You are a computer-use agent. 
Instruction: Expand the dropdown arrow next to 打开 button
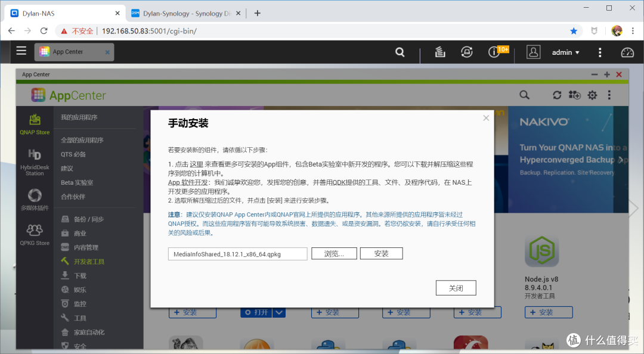coord(278,312)
